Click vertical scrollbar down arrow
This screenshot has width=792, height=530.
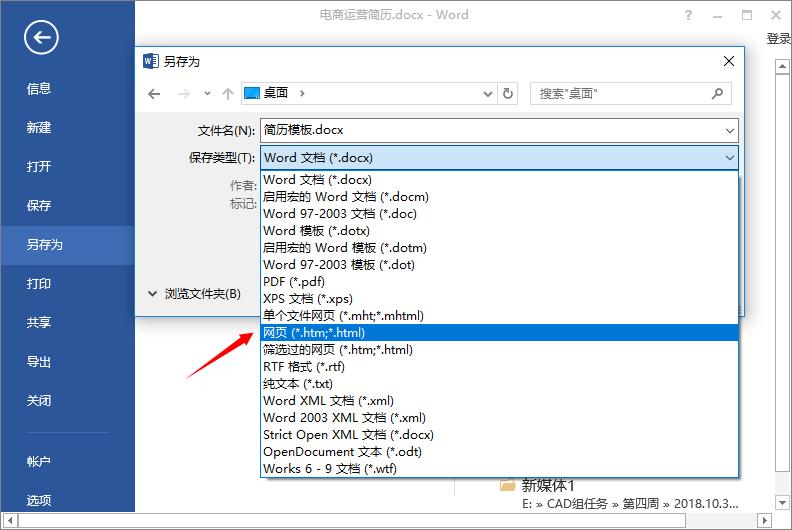782,503
